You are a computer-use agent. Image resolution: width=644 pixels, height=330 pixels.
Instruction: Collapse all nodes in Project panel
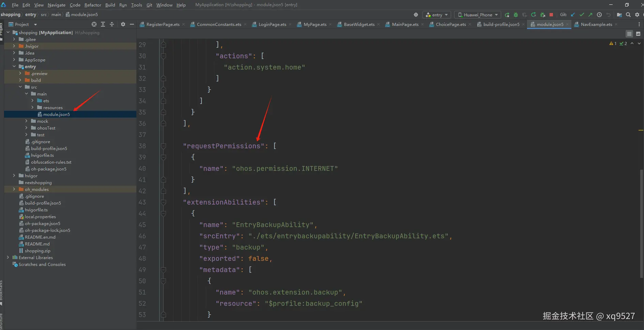pos(112,24)
